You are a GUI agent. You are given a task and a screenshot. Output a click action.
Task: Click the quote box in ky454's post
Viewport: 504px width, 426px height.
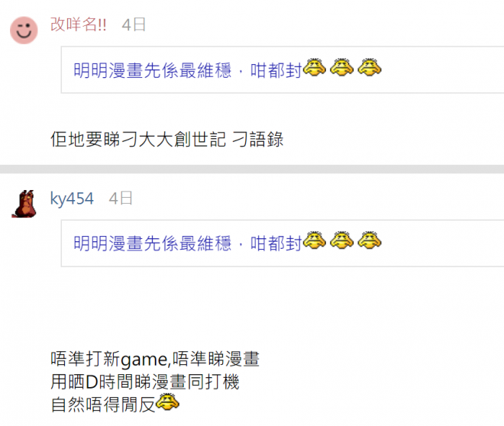click(x=283, y=244)
